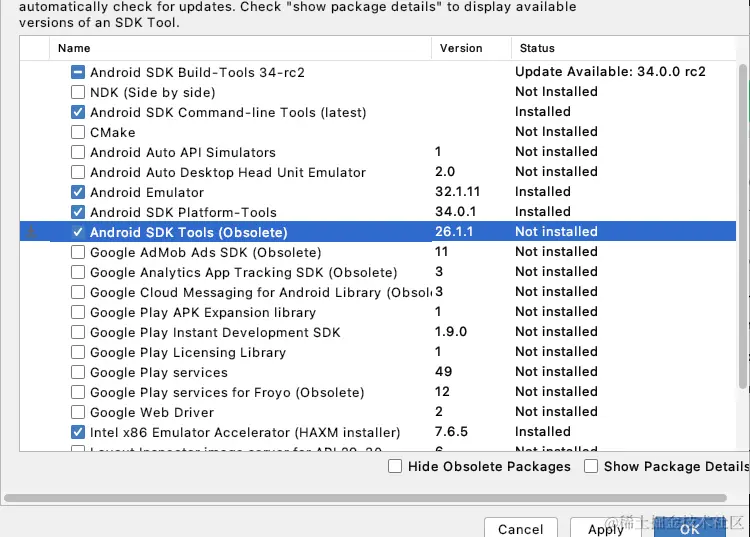
Task: Uncheck Android SDK Platform-Tools checkbox
Action: click(x=77, y=212)
